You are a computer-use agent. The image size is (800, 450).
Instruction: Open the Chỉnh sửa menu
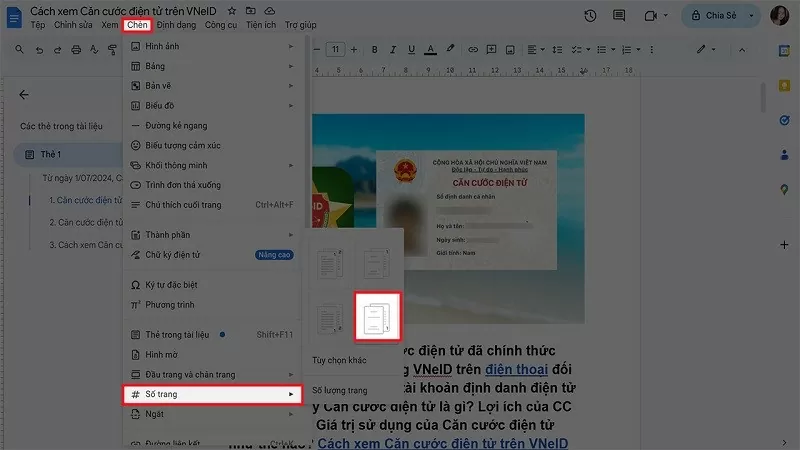(73, 25)
